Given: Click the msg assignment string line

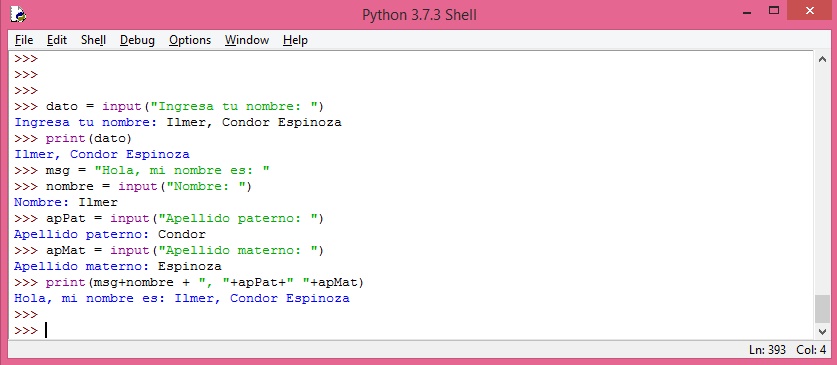Looking at the screenshot, I should tap(158, 170).
